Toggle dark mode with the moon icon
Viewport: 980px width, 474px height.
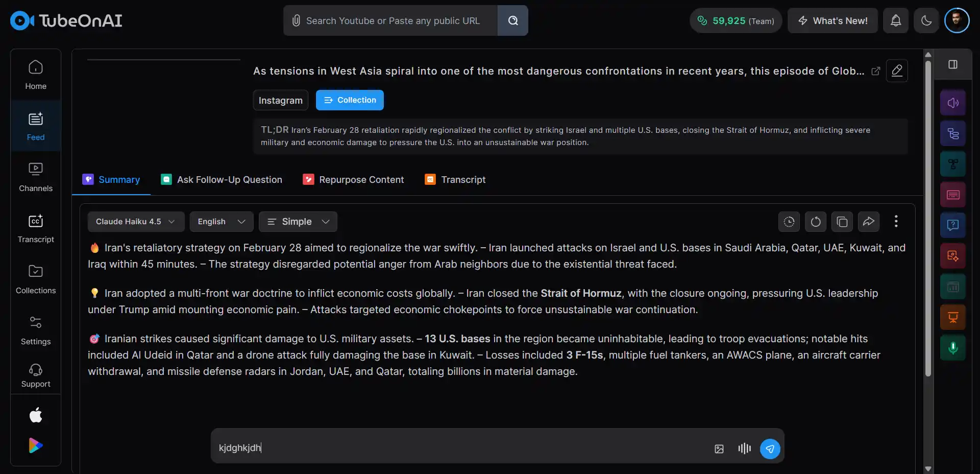pyautogui.click(x=926, y=20)
